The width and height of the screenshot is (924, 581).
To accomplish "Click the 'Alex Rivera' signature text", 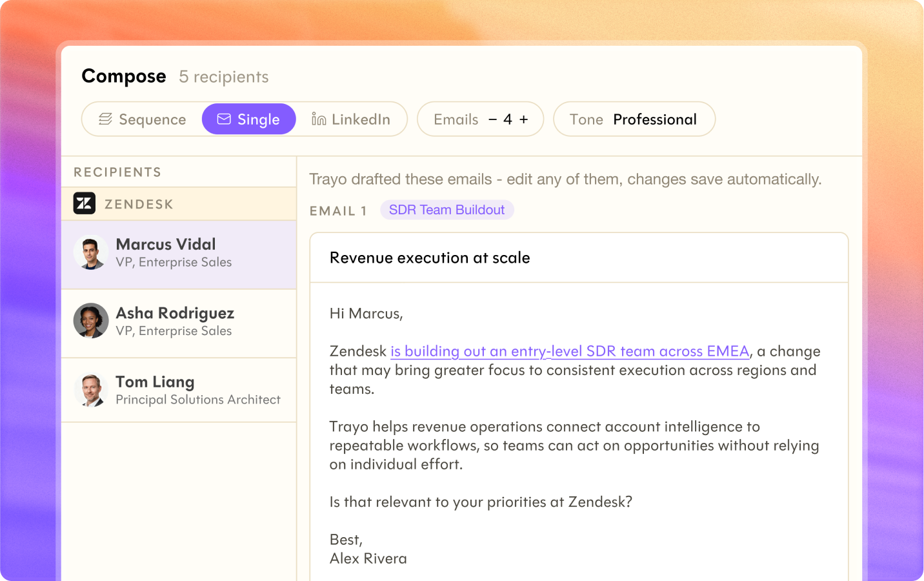I will 368,558.
